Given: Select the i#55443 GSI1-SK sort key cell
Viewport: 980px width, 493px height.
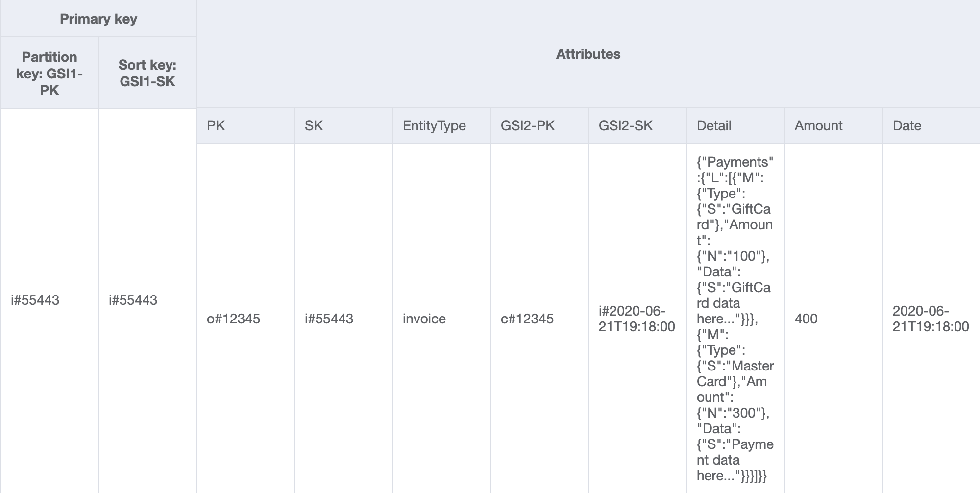Looking at the screenshot, I should (x=133, y=300).
